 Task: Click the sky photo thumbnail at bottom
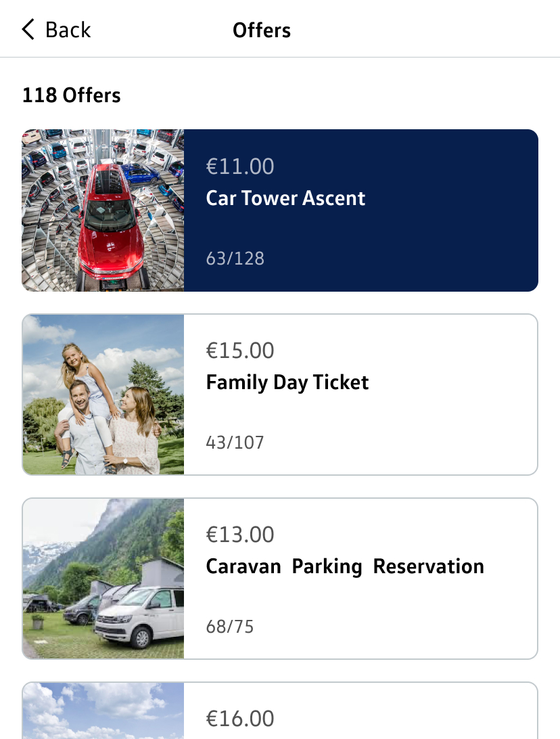(103, 711)
